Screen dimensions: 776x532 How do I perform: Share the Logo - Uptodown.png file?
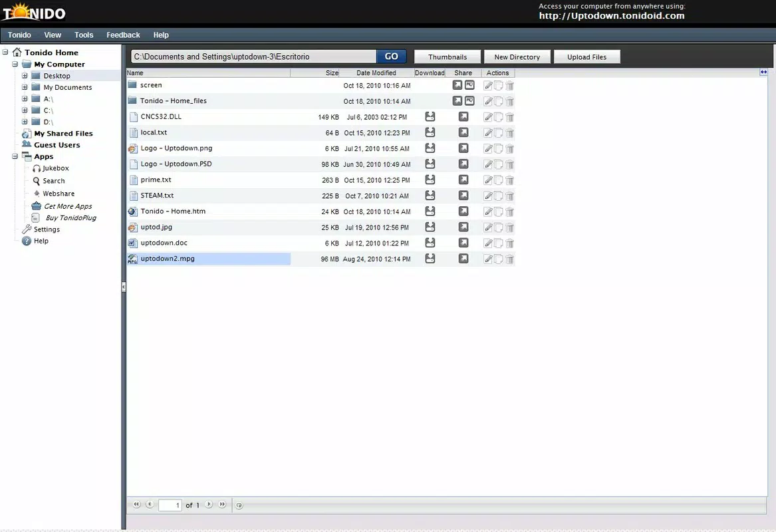click(x=463, y=148)
